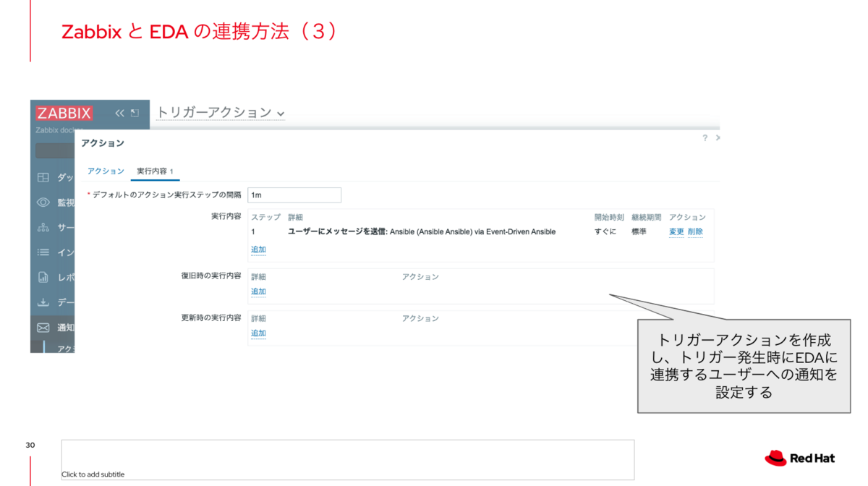Click the Zabbix sidebar search field
Screen dimensions: 868x486
(x=55, y=151)
